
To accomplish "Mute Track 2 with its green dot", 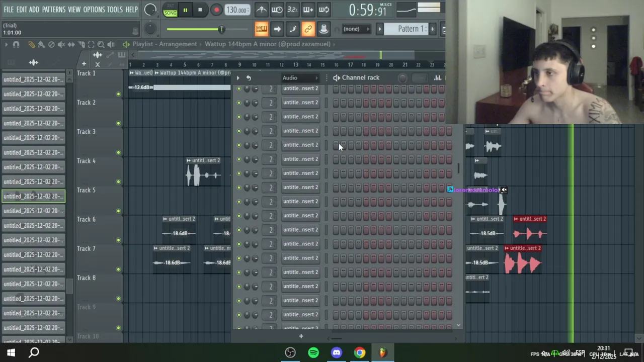I will pyautogui.click(x=119, y=123).
